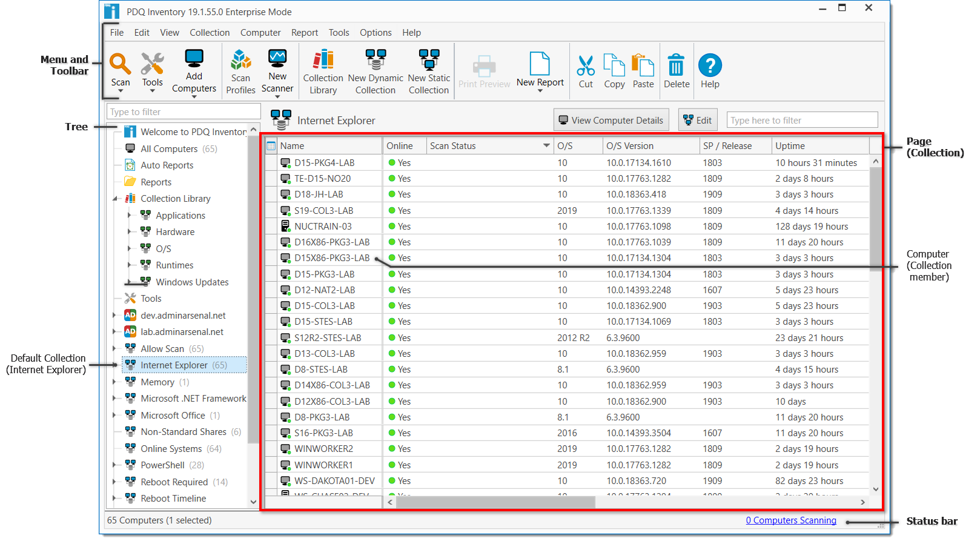Open the Scan Status column dropdown arrow
This screenshot has height=541, width=980.
coord(546,146)
